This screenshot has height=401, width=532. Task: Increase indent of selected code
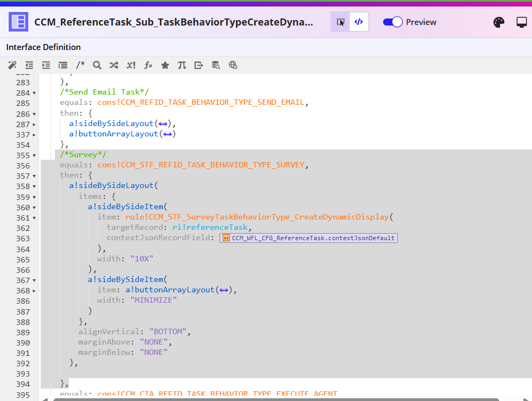[46, 65]
